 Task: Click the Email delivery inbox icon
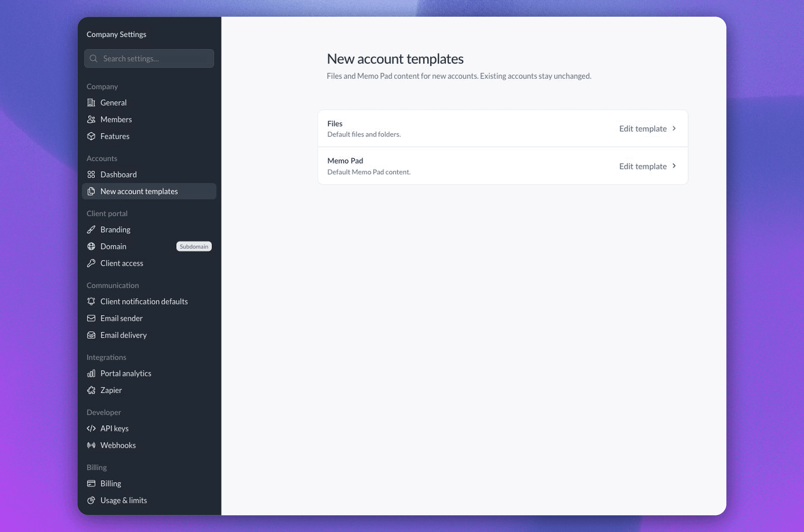(x=91, y=335)
